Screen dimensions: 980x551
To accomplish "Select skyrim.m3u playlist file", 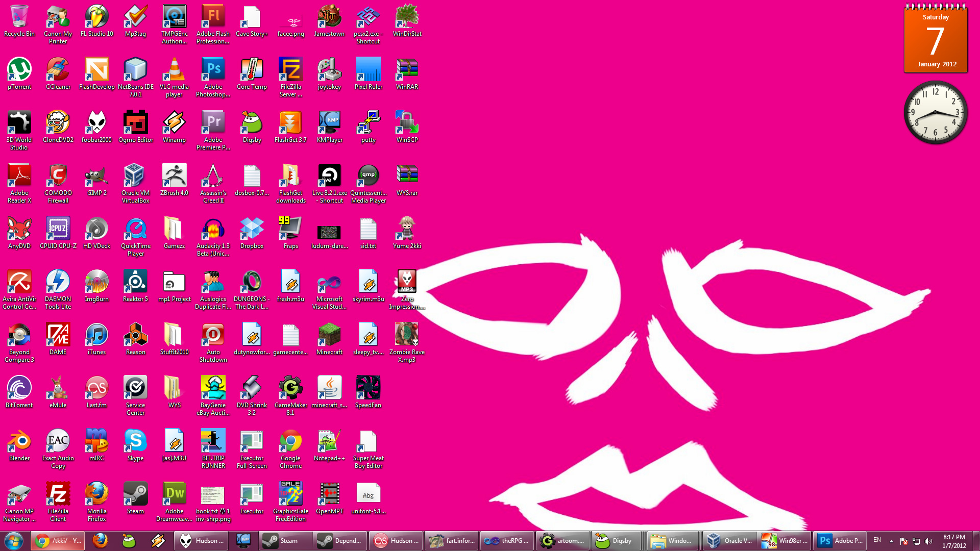I will tap(369, 286).
